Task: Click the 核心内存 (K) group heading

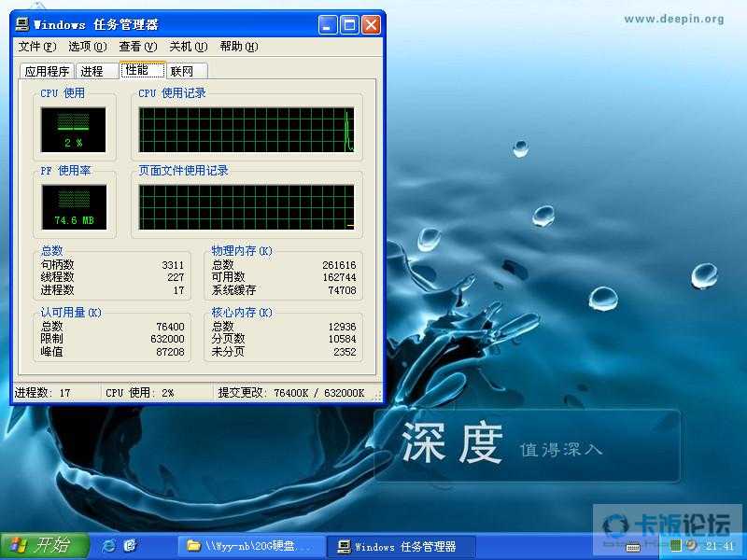Action: pyautogui.click(x=242, y=313)
